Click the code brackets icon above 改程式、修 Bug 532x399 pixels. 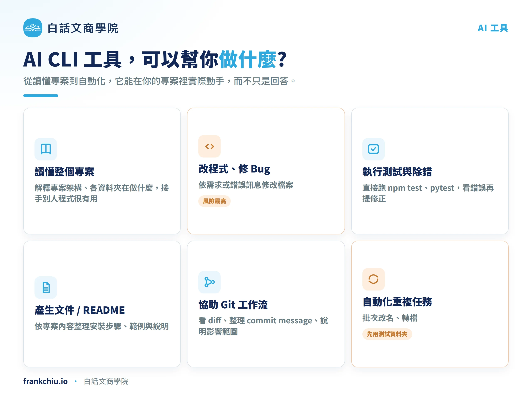(x=209, y=146)
